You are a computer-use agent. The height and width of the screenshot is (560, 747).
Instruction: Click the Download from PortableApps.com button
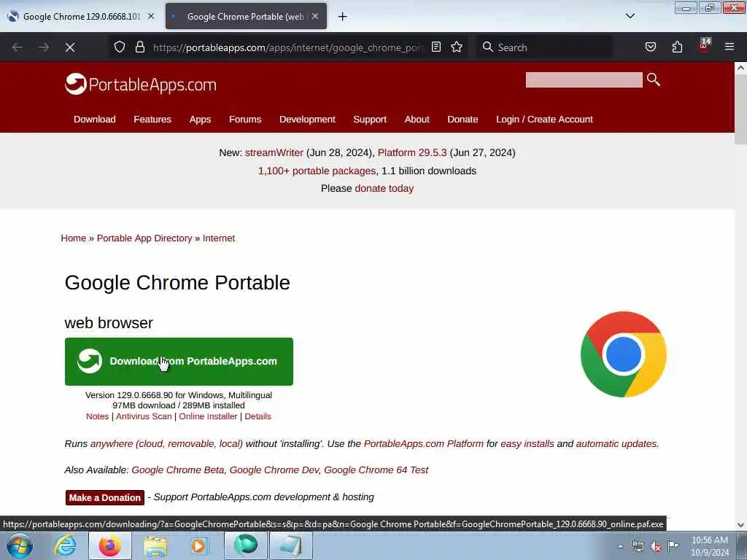179,362
